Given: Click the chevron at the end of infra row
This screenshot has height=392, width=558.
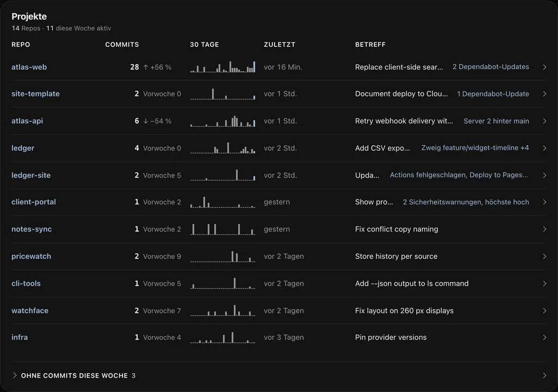Looking at the screenshot, I should coord(544,337).
